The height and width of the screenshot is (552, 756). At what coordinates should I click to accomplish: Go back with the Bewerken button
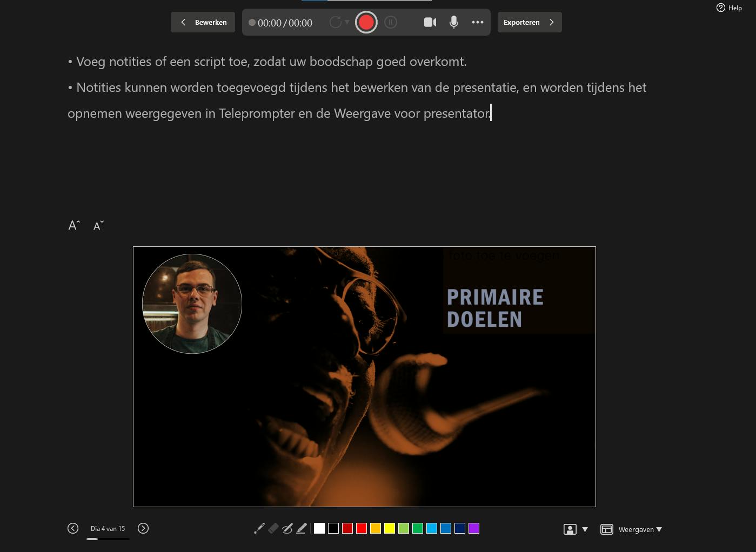[203, 22]
